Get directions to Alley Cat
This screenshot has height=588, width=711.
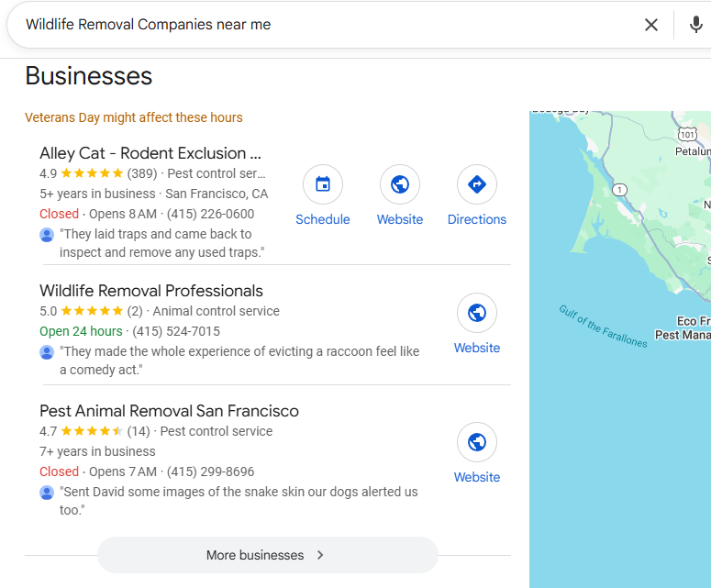click(x=477, y=184)
